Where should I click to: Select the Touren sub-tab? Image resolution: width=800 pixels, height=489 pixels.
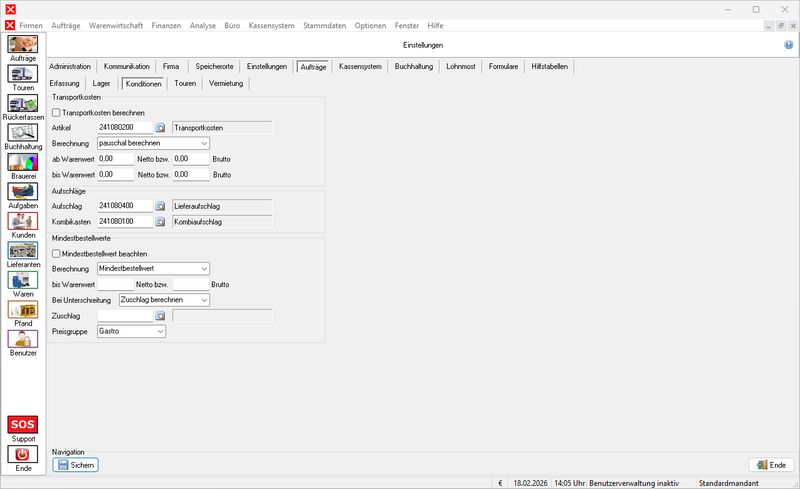(x=185, y=83)
